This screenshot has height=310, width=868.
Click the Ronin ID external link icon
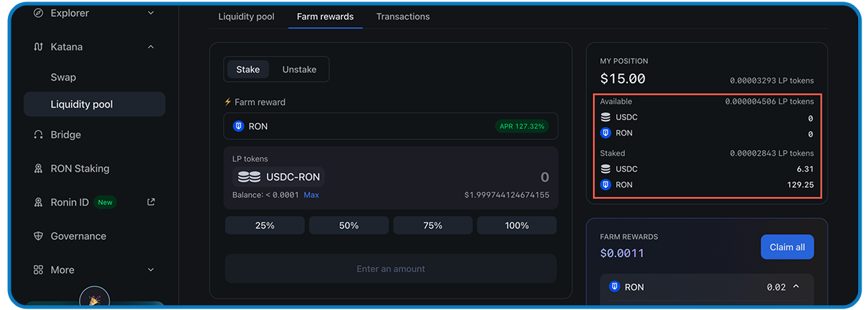point(151,202)
